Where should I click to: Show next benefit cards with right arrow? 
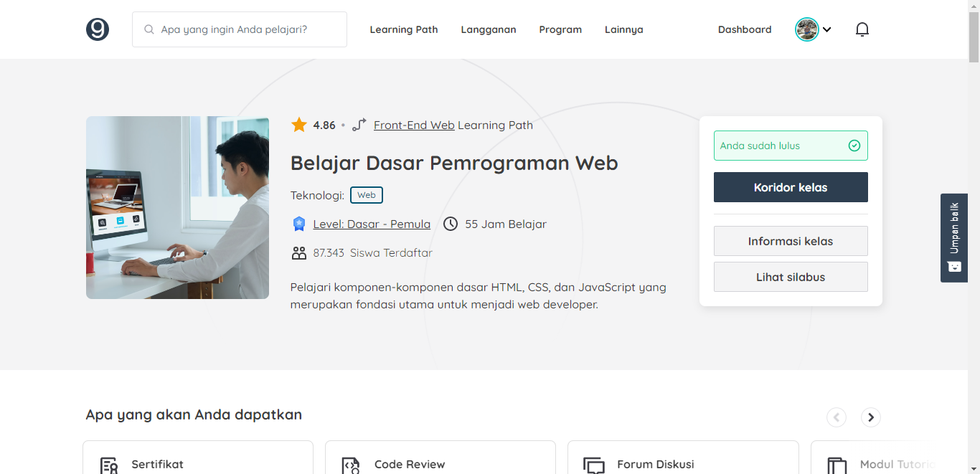pos(870,417)
